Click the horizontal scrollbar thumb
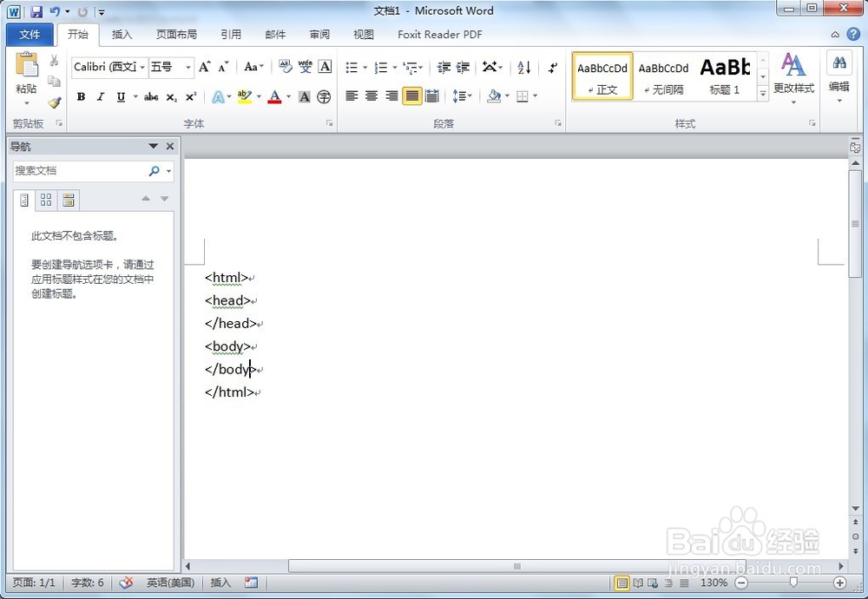868x599 pixels. tap(516, 566)
